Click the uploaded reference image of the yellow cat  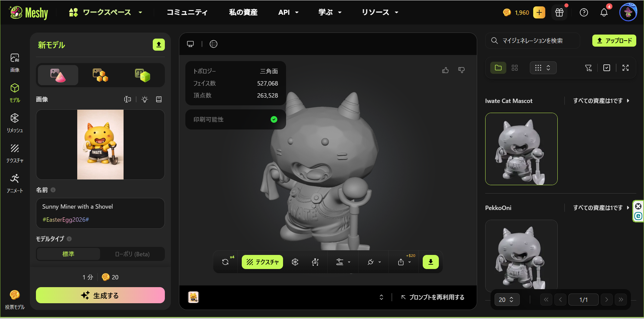coord(100,145)
